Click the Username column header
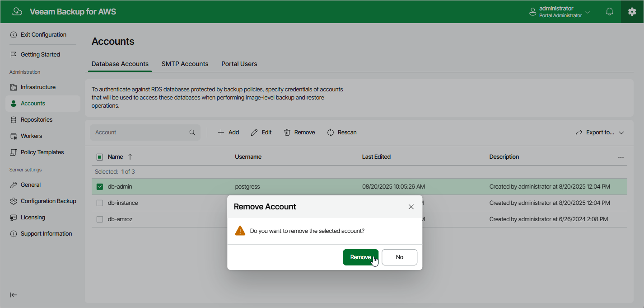This screenshot has width=644, height=308. 248,157
